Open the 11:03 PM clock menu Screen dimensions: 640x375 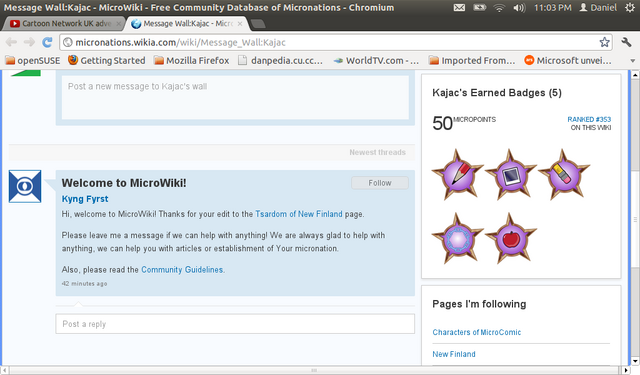pos(553,7)
